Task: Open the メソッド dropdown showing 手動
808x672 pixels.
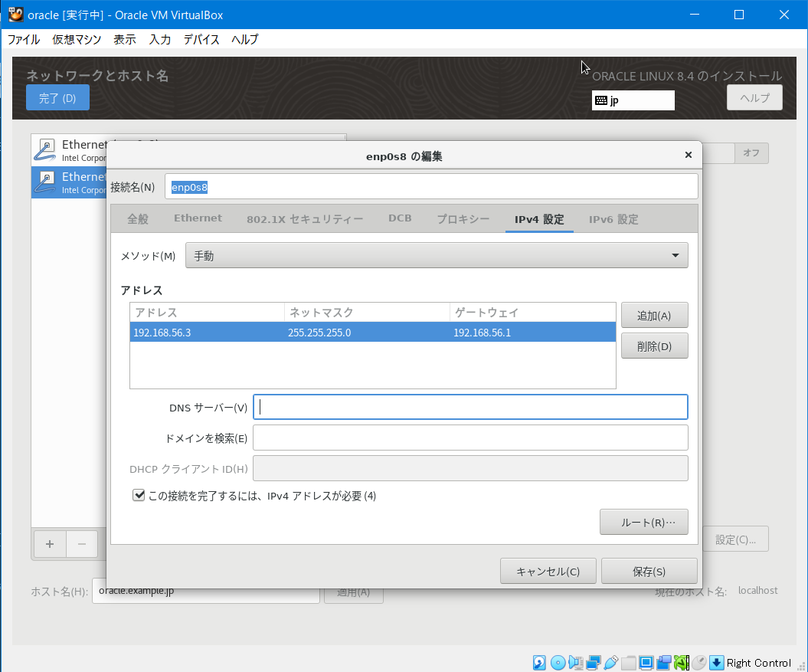Action: [x=436, y=254]
